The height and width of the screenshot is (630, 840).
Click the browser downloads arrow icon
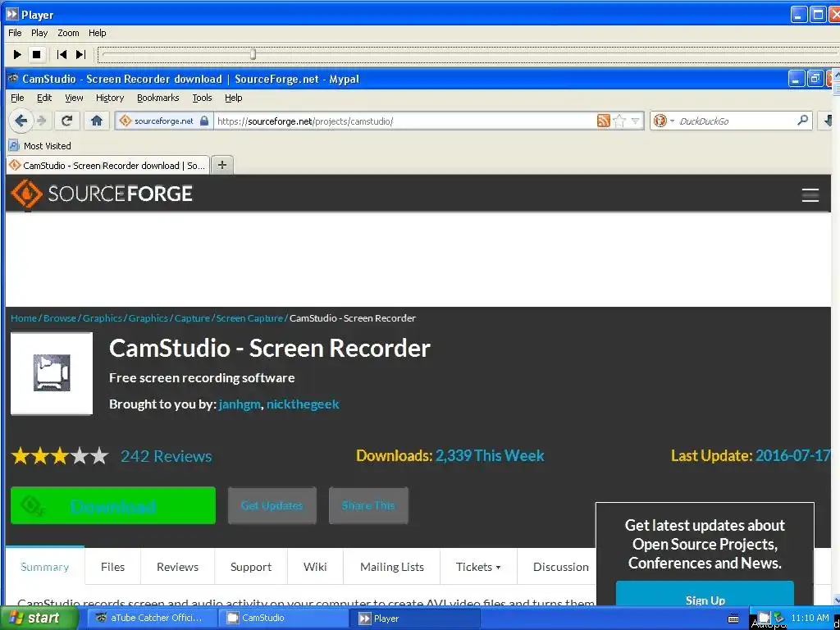[x=829, y=121]
